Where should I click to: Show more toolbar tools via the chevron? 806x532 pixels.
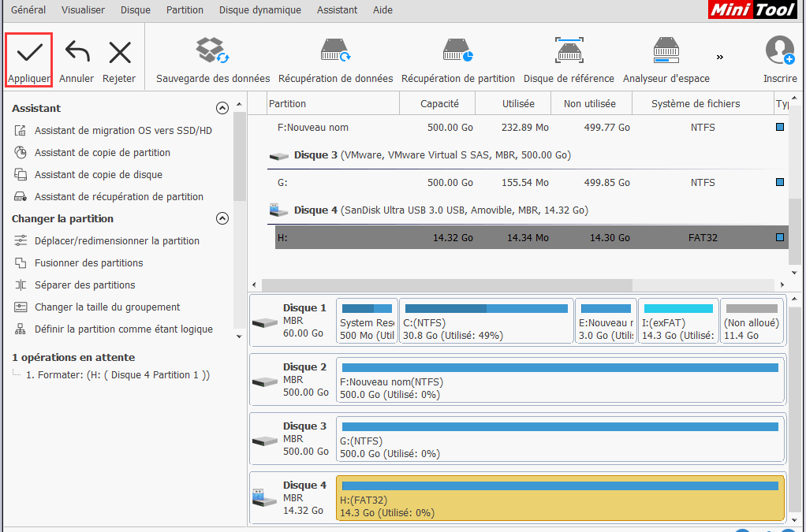tap(719, 55)
